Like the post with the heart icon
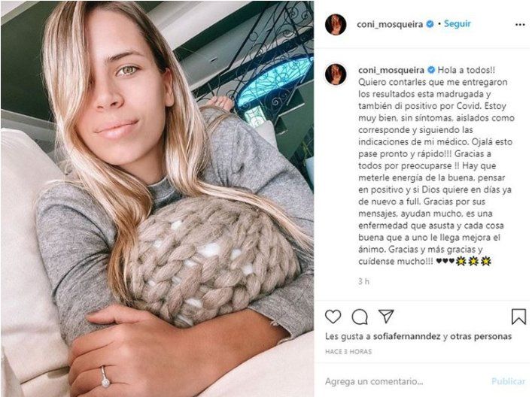Viewport: 532px width, 397px height. 333,317
